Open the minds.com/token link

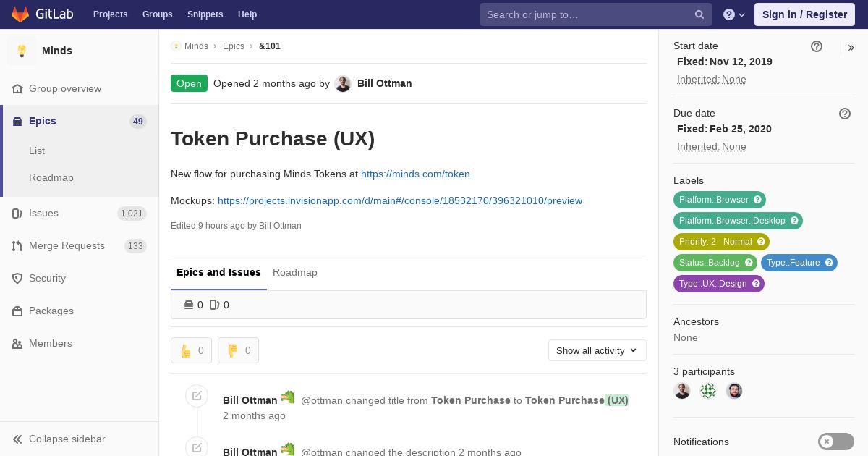coord(415,174)
